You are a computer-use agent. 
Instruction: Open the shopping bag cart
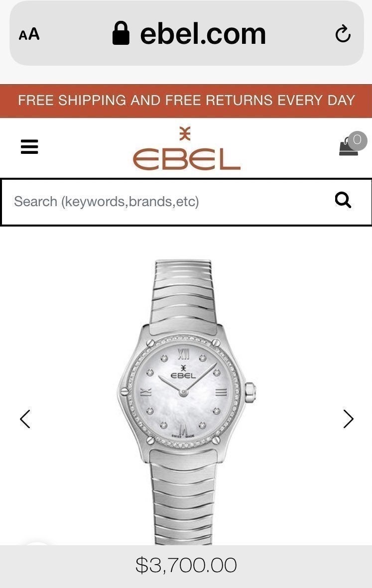point(349,146)
